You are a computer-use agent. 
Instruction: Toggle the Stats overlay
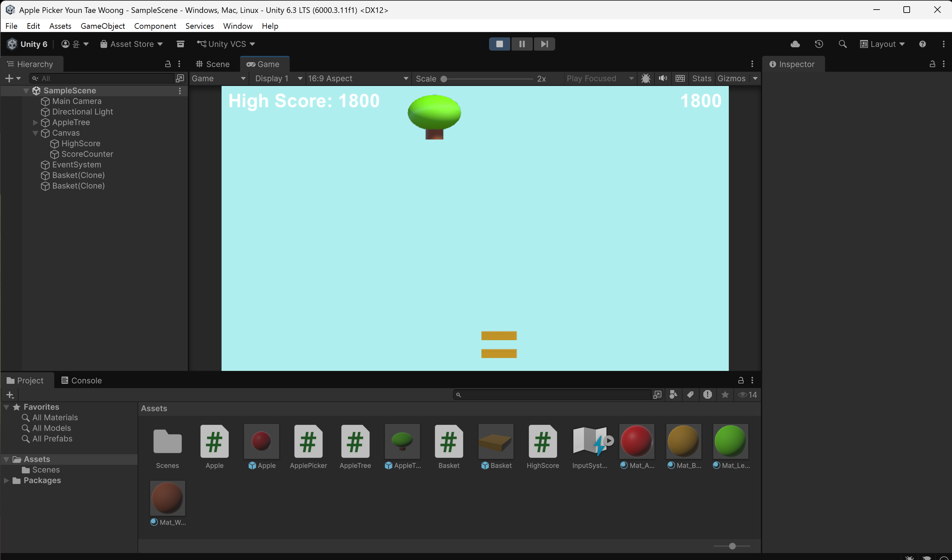point(702,78)
